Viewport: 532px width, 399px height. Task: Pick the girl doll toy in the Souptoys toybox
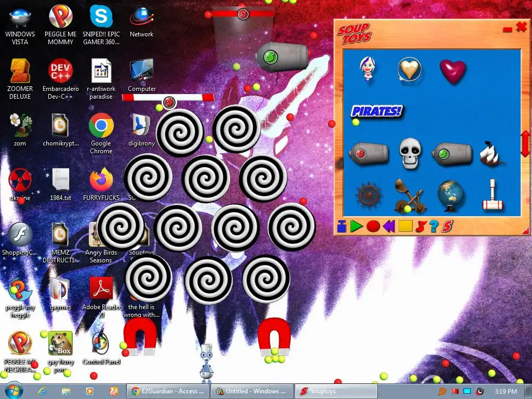coord(367,69)
